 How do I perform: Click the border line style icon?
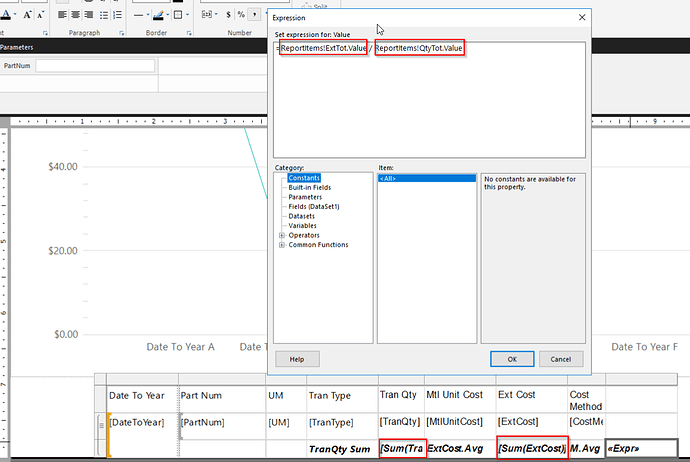tap(138, 15)
